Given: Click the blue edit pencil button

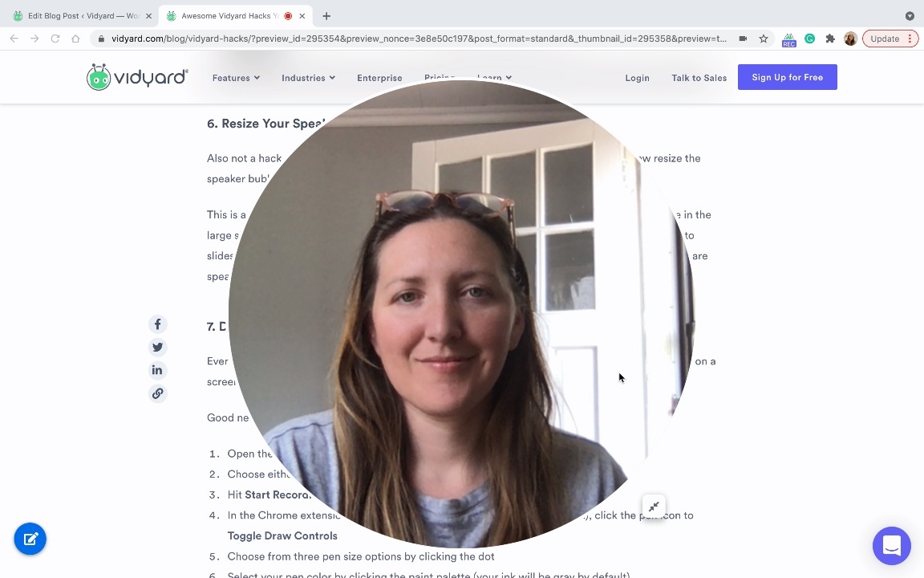Looking at the screenshot, I should pyautogui.click(x=30, y=539).
